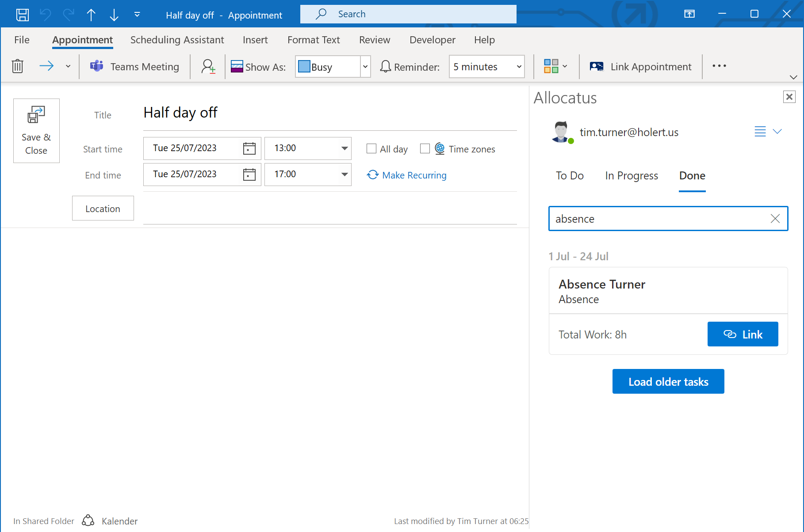Save the appointment using the disk icon
The width and height of the screenshot is (804, 532).
coord(23,15)
